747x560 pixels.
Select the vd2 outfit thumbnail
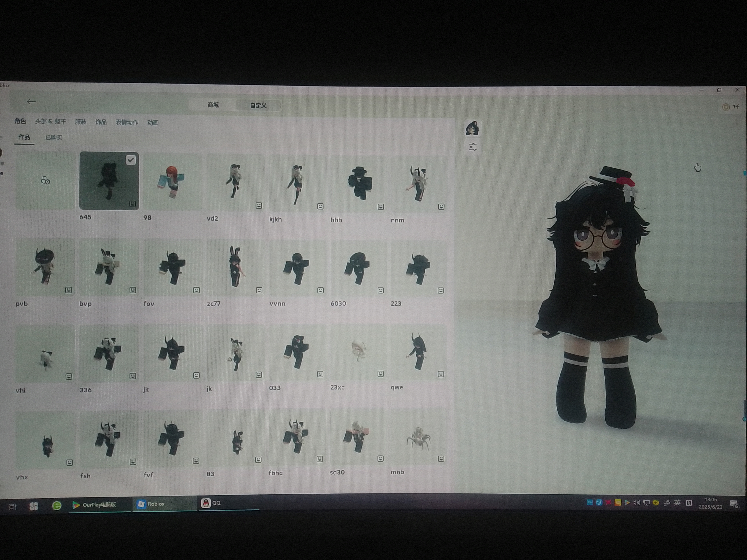tap(236, 183)
